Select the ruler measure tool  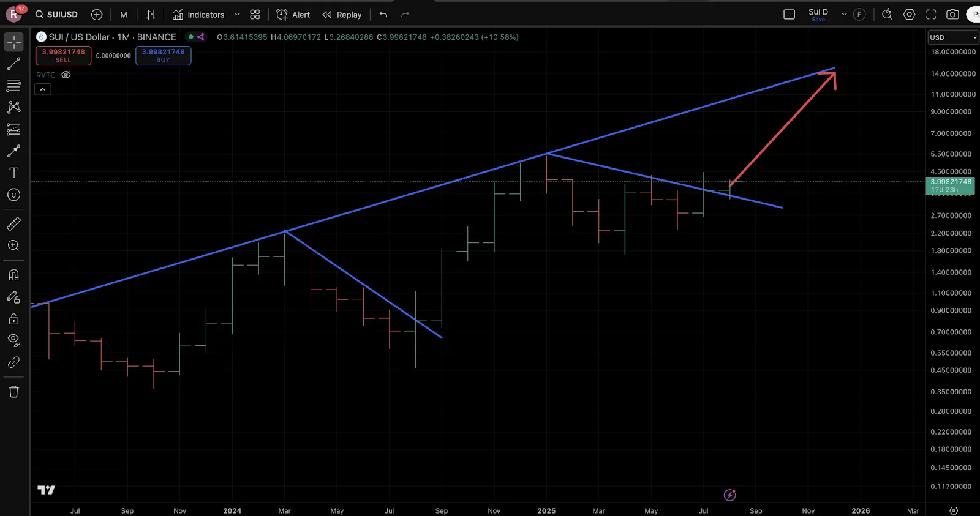coord(13,224)
